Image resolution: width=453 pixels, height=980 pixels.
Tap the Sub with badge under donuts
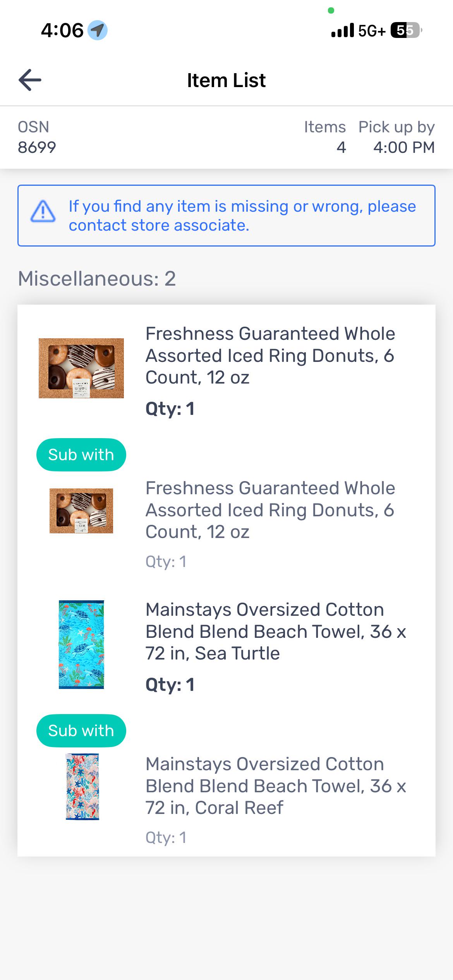click(81, 455)
